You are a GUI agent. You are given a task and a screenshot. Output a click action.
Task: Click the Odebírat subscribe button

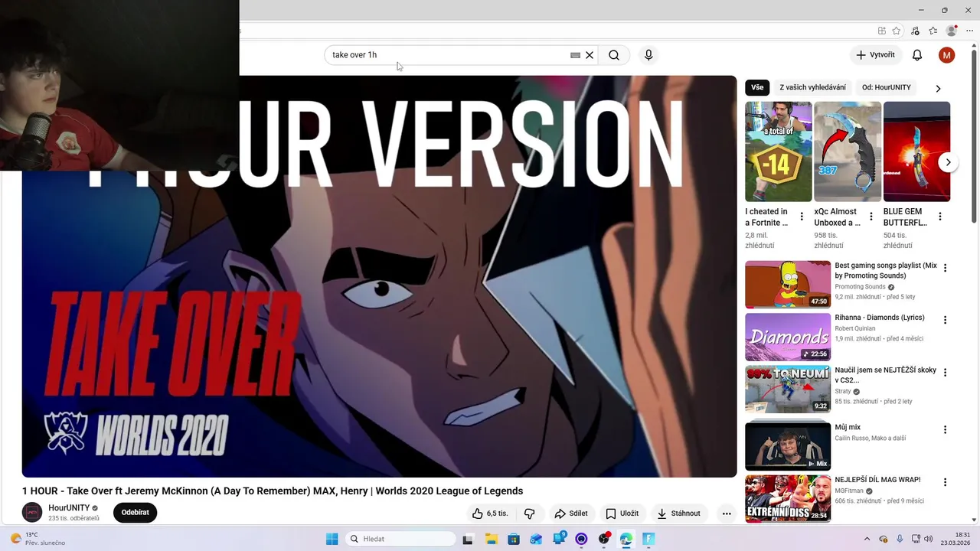click(135, 513)
